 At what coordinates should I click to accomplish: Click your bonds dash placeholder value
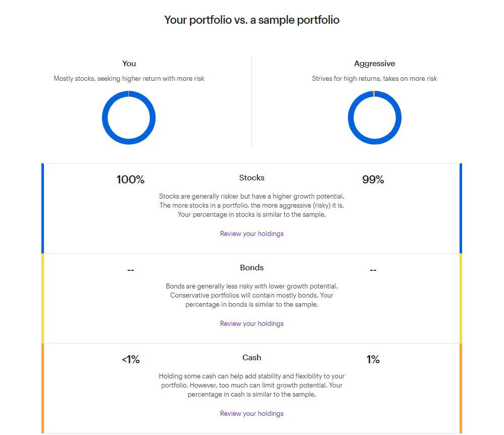pyautogui.click(x=130, y=270)
